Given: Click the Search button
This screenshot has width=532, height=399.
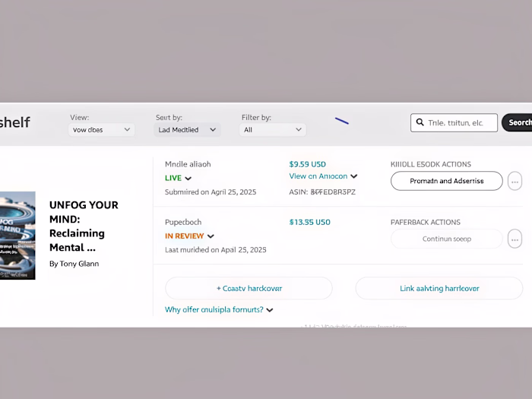Looking at the screenshot, I should click(x=517, y=122).
